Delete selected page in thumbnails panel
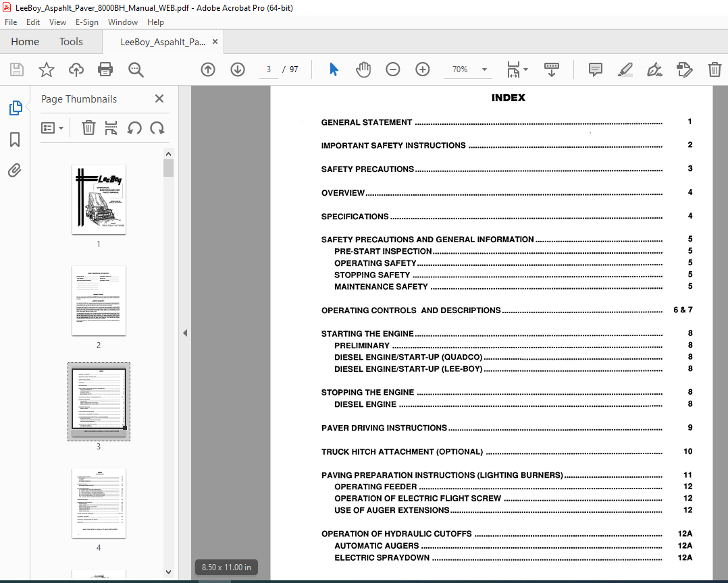The height and width of the screenshot is (583, 728). [x=88, y=128]
